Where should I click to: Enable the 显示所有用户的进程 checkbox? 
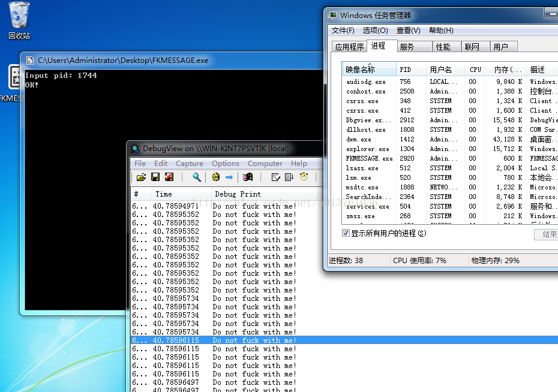click(x=346, y=233)
